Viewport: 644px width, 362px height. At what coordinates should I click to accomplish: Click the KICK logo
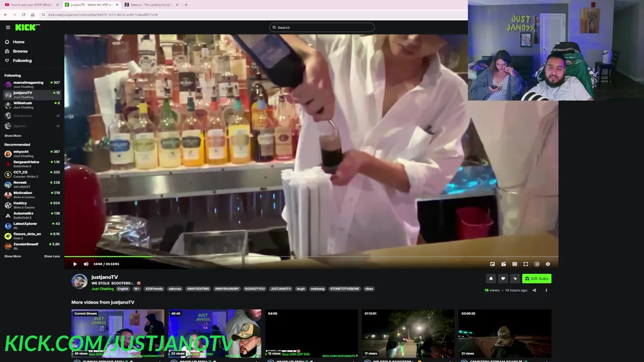click(25, 27)
